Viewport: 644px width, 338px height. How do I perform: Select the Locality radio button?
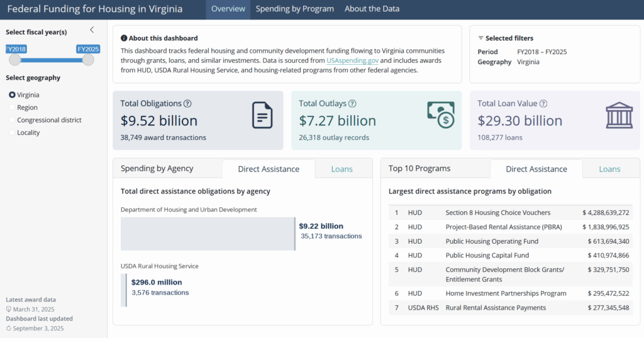[x=12, y=133]
